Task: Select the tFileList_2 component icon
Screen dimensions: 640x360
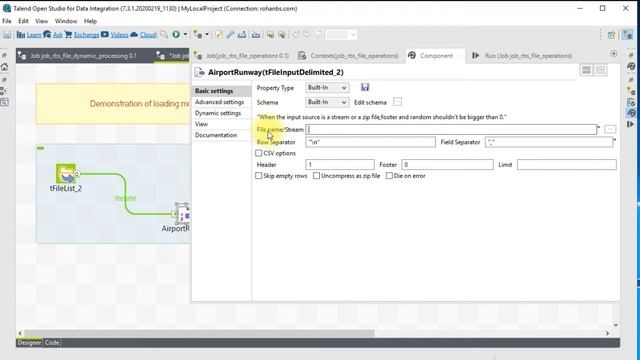Action: click(x=66, y=173)
